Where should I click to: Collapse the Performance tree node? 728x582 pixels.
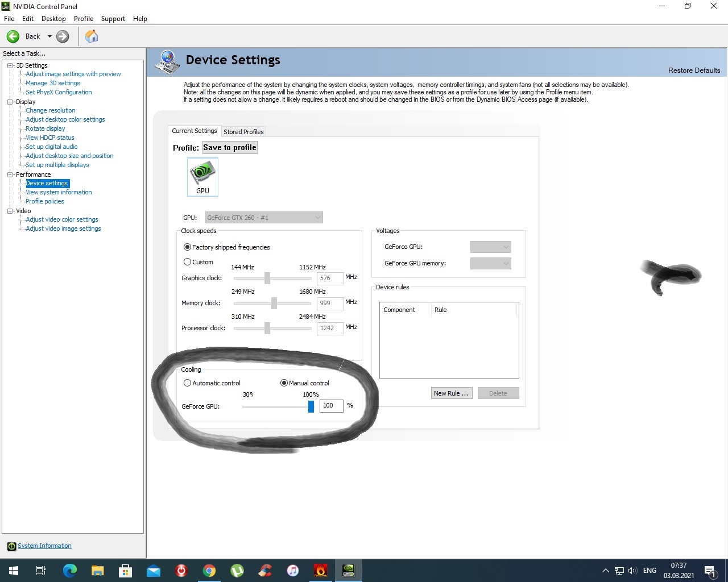coord(10,174)
